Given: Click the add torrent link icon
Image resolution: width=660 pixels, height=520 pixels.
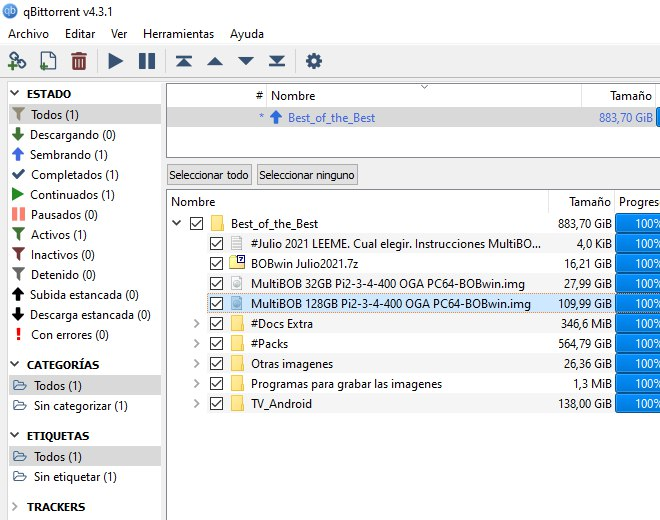Looking at the screenshot, I should [x=17, y=61].
